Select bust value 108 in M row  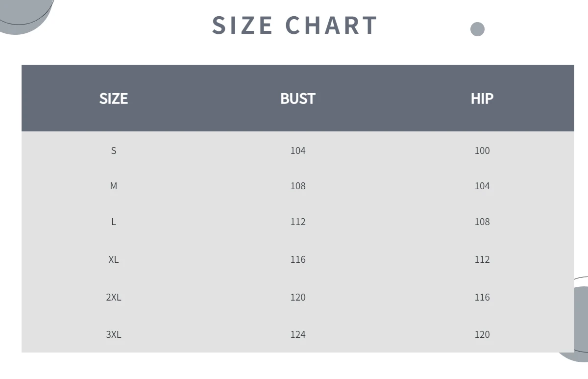point(297,186)
